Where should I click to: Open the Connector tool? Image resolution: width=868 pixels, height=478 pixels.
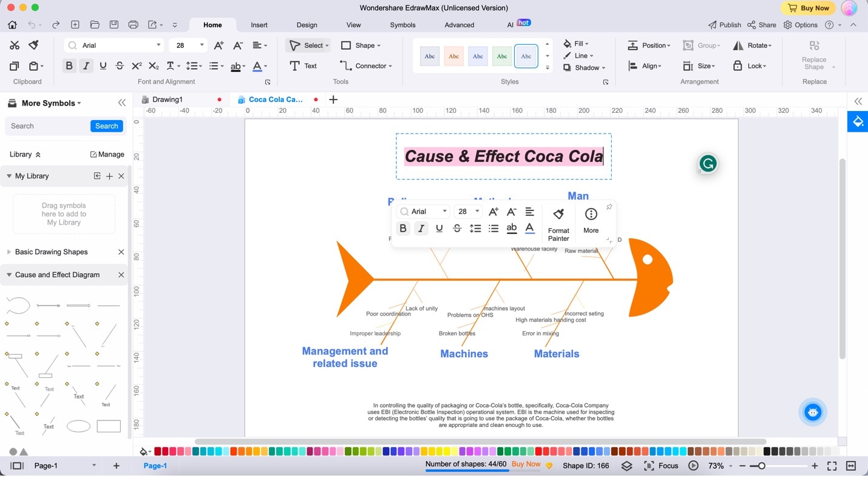tap(366, 66)
